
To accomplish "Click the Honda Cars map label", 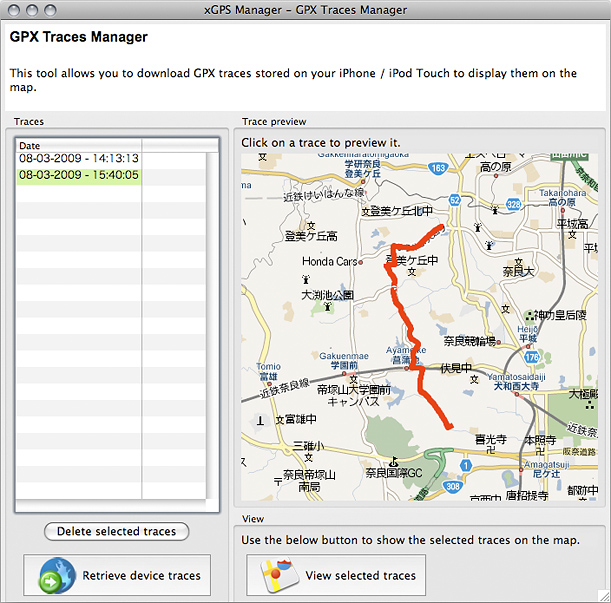I will (330, 261).
